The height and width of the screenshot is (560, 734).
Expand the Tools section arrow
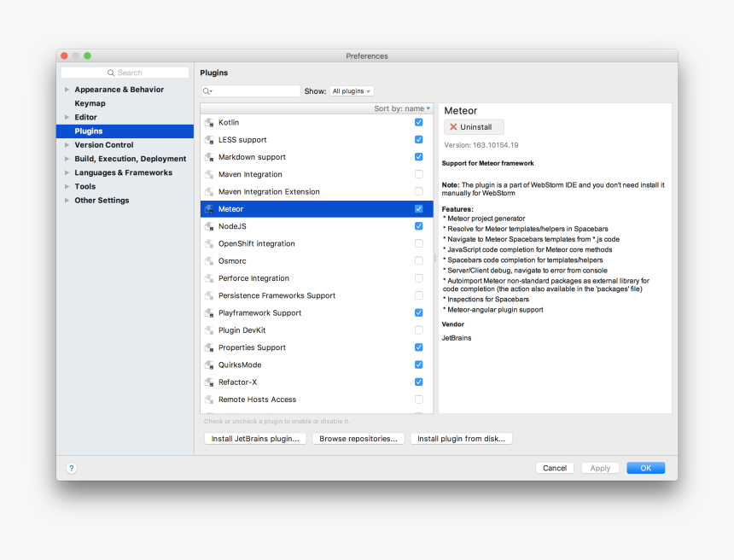pos(67,186)
